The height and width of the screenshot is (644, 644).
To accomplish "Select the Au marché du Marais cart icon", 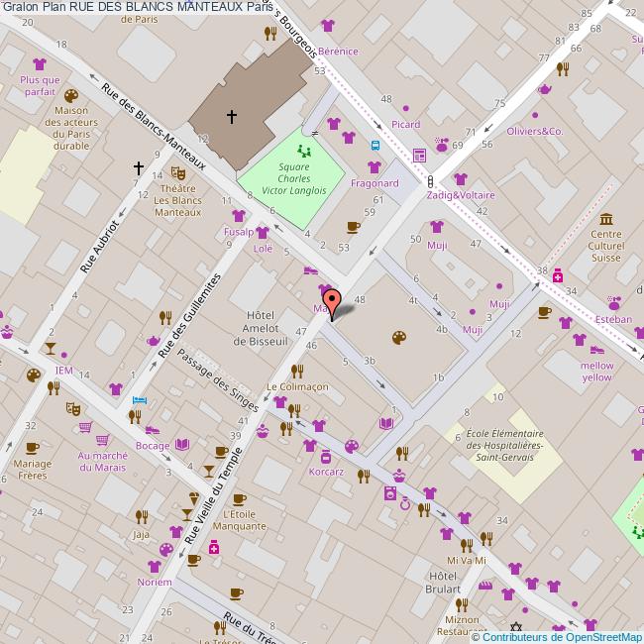I will (x=86, y=427).
